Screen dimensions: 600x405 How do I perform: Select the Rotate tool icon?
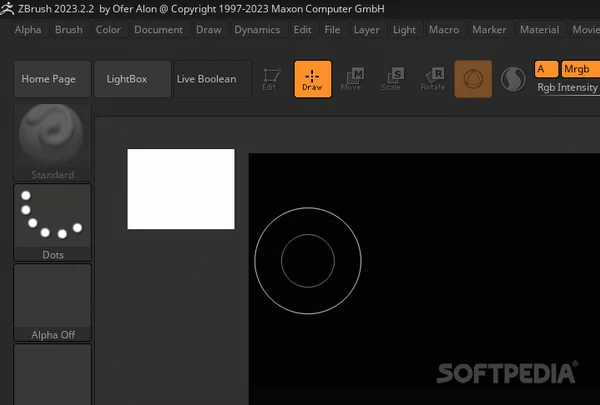coord(434,79)
